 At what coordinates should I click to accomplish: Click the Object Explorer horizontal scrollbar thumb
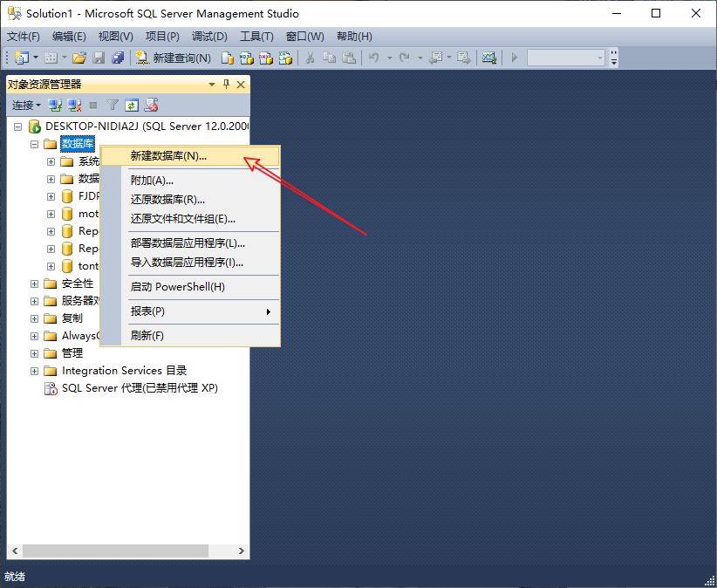coord(115,550)
